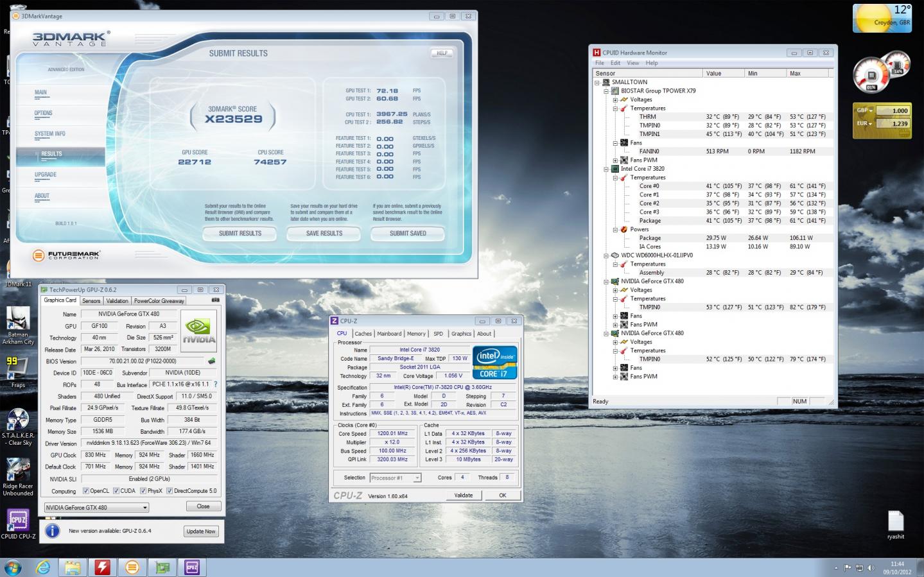This screenshot has height=577, width=924.
Task: Open the SPD tab in CPU-Z
Action: point(438,334)
